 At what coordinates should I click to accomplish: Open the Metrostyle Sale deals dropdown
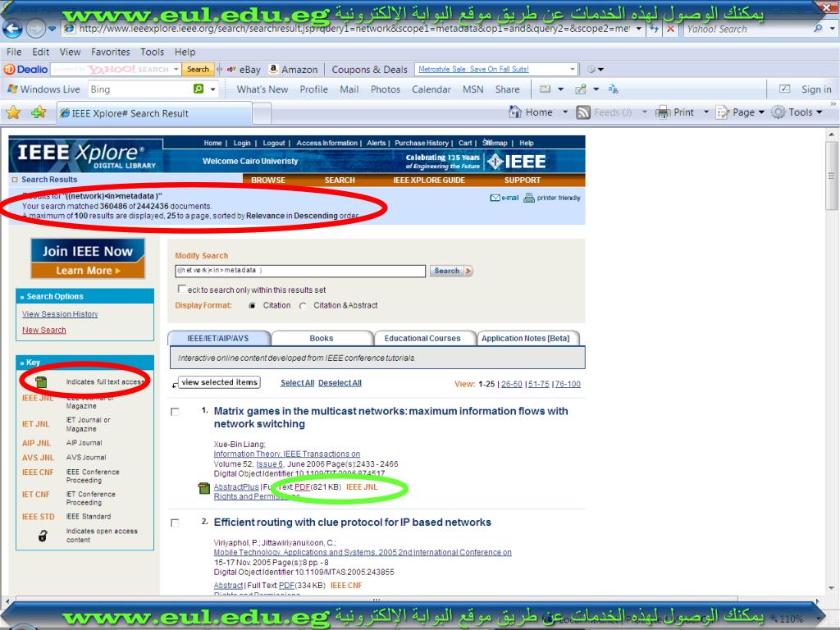[x=572, y=69]
